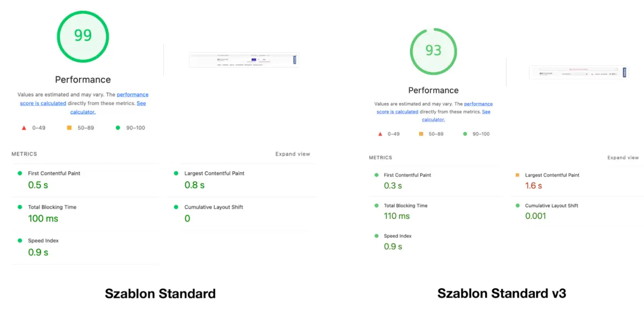
Task: Click orange square 50–89 legend icon, v3 report
Action: (x=421, y=134)
